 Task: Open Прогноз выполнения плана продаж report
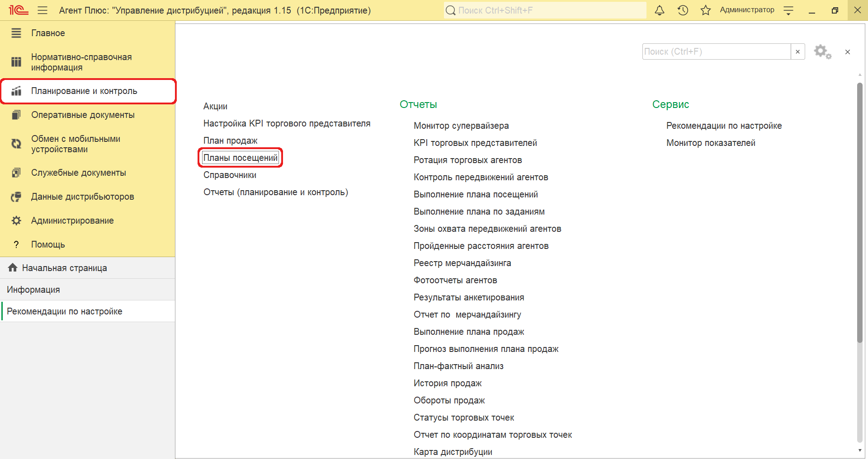click(486, 349)
